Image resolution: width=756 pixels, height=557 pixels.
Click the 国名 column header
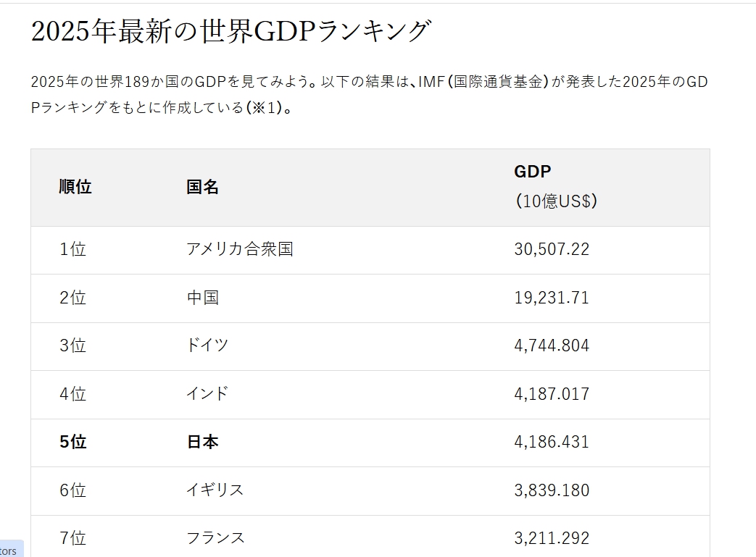pos(202,187)
